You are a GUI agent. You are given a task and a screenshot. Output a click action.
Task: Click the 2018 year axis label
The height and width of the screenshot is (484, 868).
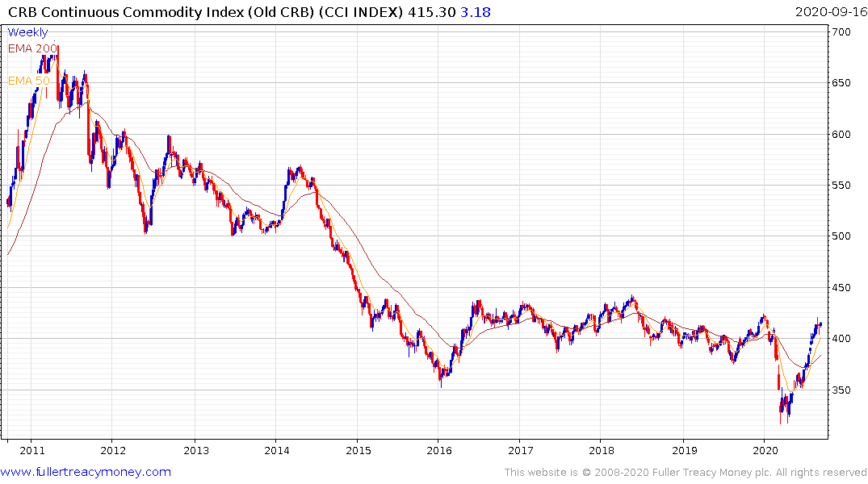tap(602, 450)
